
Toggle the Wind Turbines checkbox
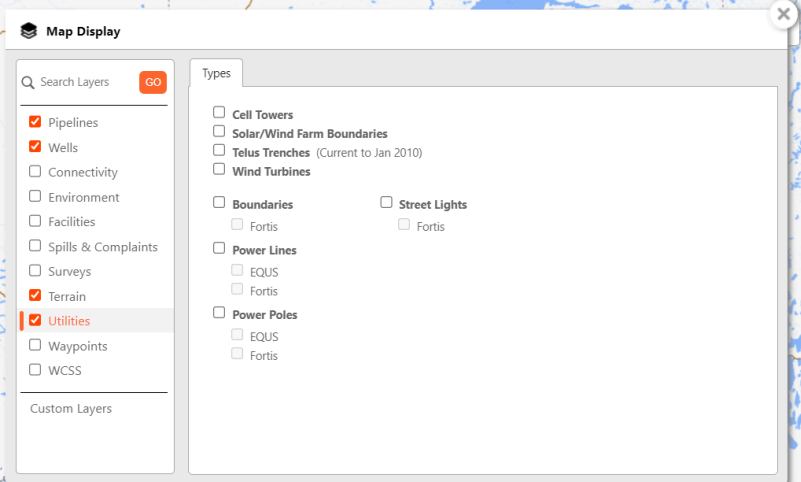[x=219, y=170]
